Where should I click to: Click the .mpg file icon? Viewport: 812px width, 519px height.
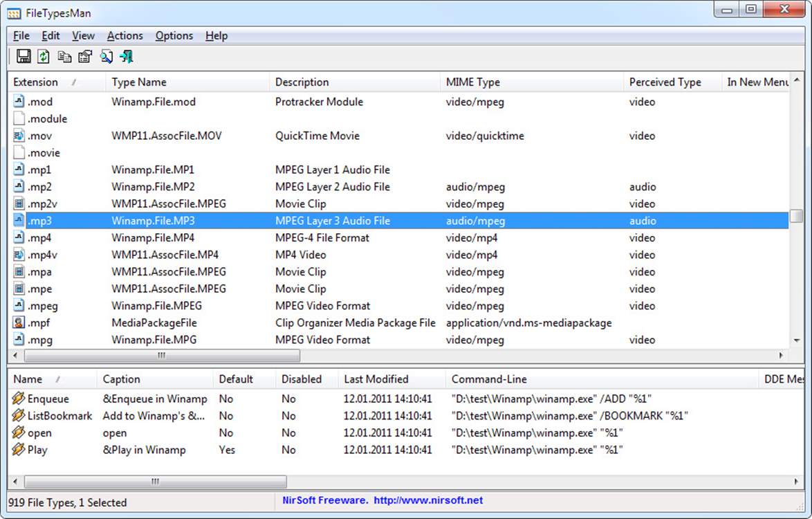click(19, 339)
